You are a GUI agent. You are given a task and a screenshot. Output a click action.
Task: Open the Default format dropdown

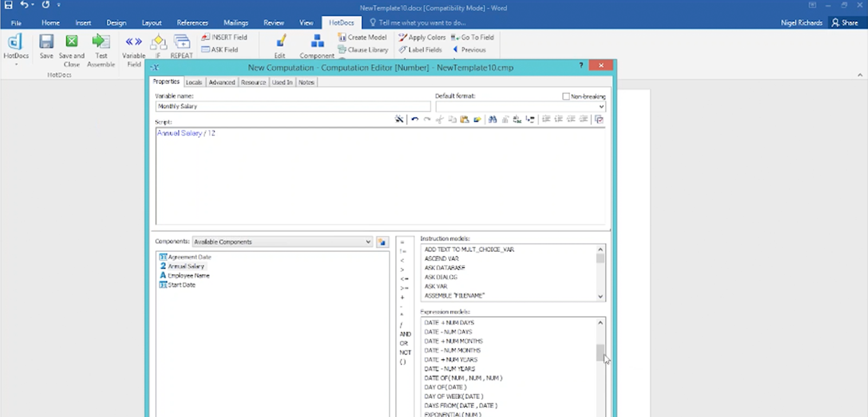(601, 107)
